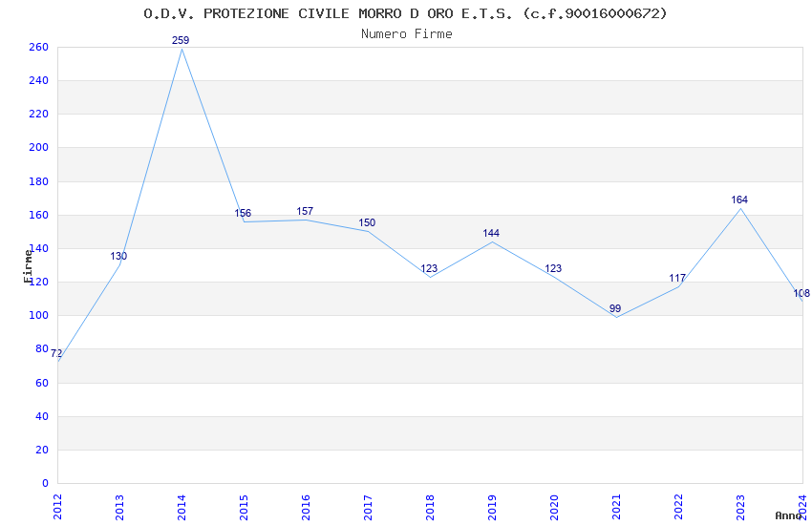Click the 180 y-axis tick label

point(39,181)
